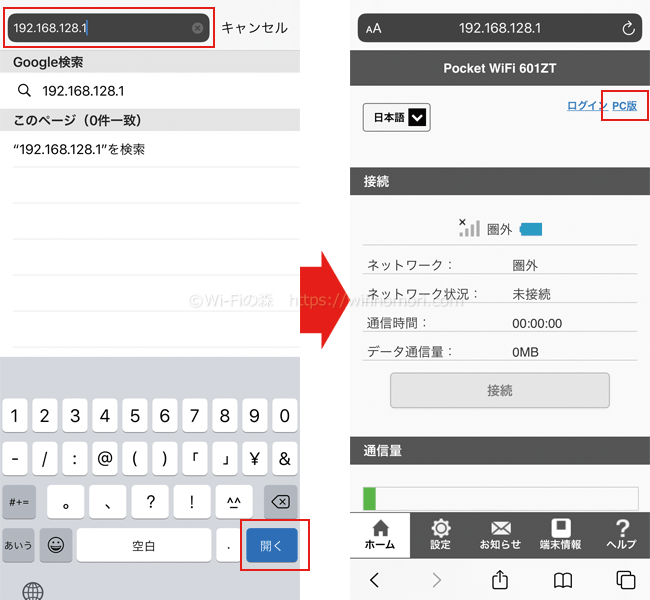Tap the 8 key
650x600 pixels.
point(225,415)
